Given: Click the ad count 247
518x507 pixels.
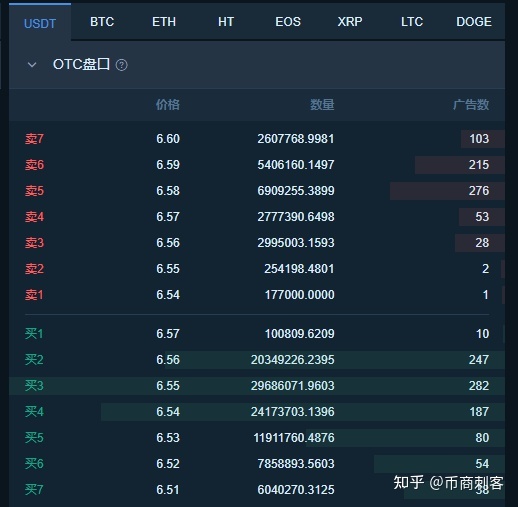Looking at the screenshot, I should pos(479,360).
